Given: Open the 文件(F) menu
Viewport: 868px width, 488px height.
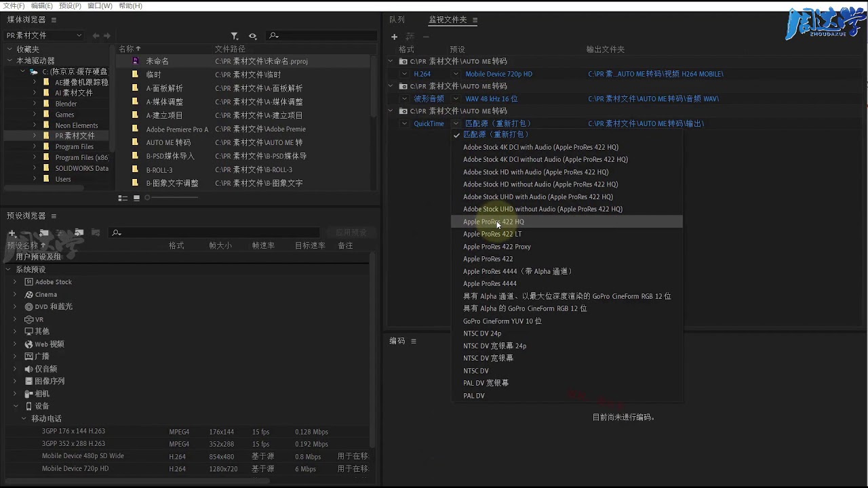Looking at the screenshot, I should pos(14,5).
